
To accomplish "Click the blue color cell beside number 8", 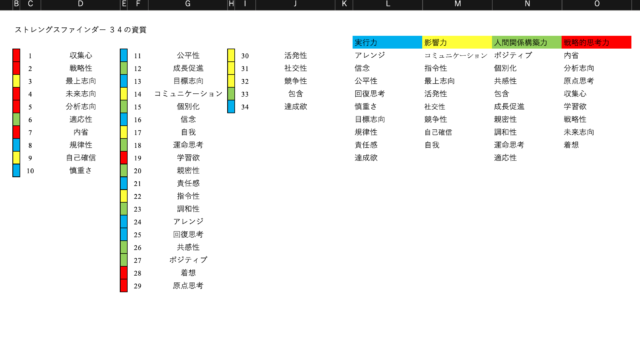I will (16, 145).
